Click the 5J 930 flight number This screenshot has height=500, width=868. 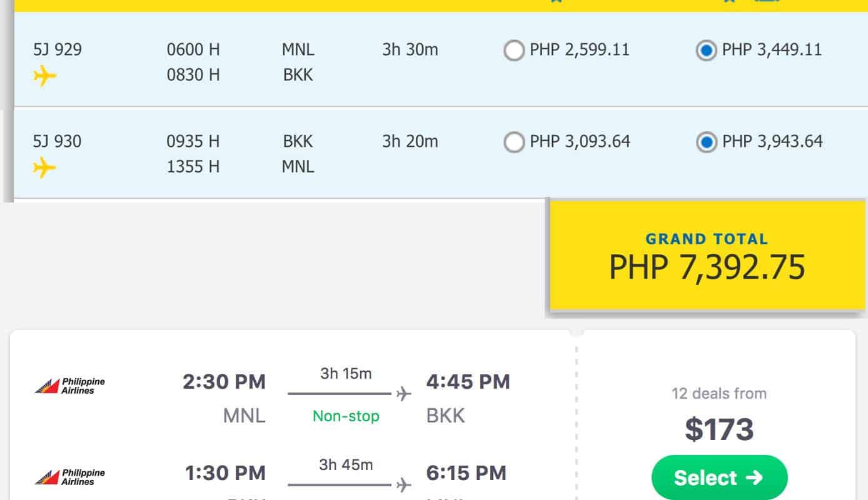pos(58,141)
